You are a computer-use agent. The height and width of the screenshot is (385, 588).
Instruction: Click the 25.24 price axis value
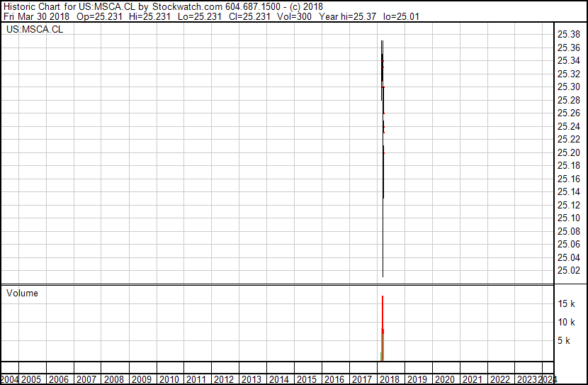pos(568,126)
